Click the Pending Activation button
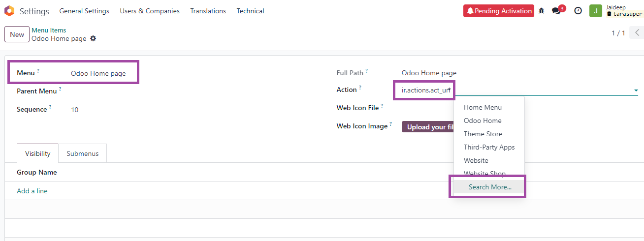Screen dimensions: 644x241 point(499,11)
